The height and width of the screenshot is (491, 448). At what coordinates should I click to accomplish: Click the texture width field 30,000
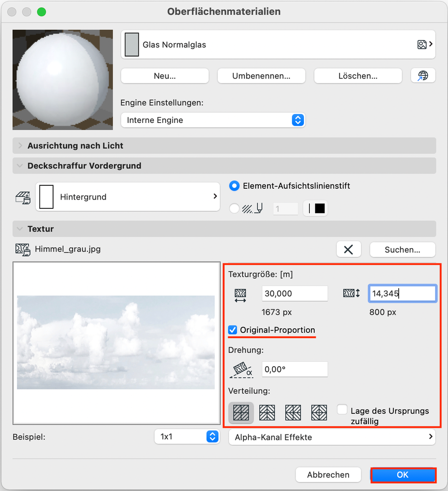[295, 293]
